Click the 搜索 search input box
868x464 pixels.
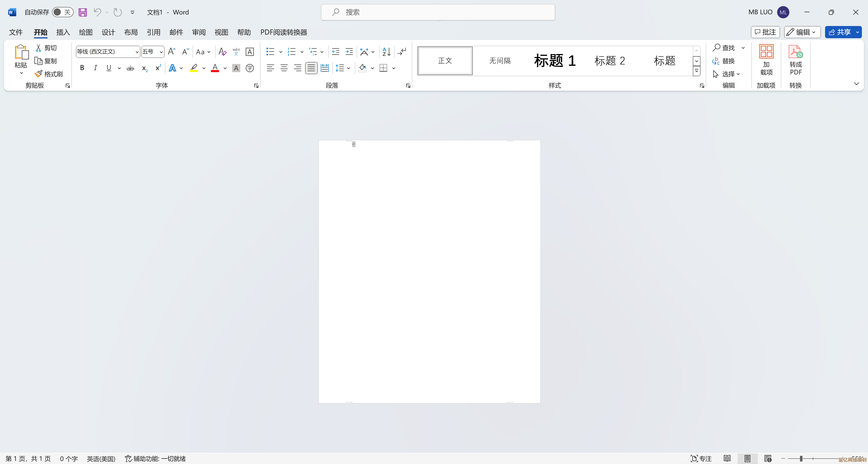(x=438, y=12)
